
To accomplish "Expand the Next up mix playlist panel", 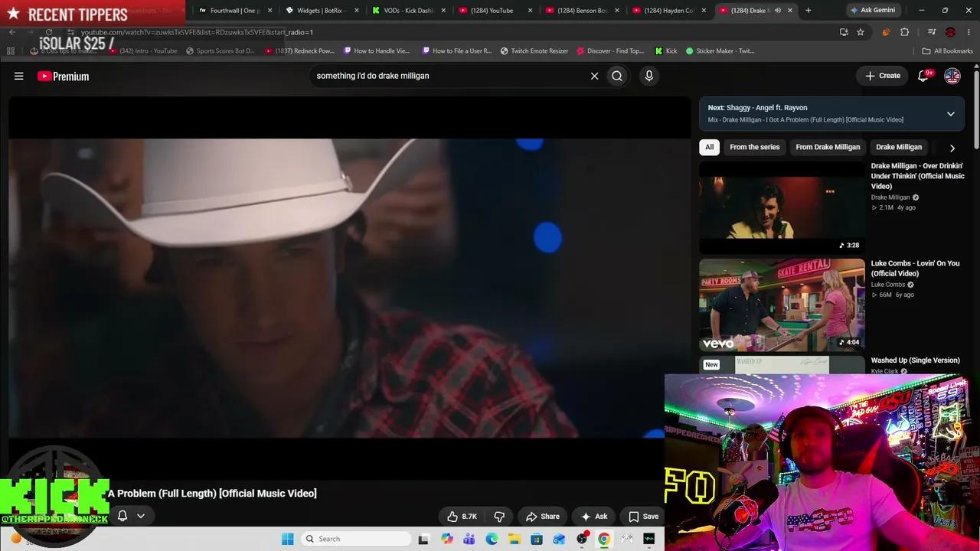I will click(951, 114).
